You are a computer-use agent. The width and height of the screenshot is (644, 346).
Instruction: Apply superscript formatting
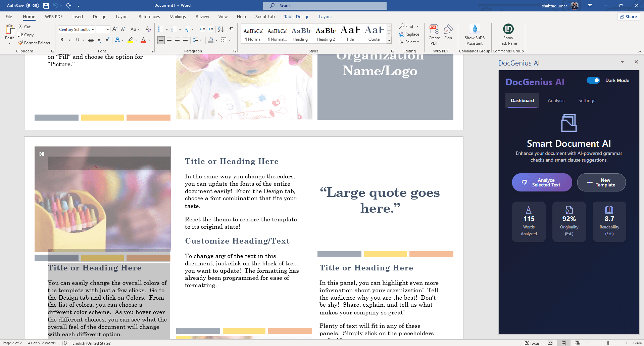pos(107,40)
